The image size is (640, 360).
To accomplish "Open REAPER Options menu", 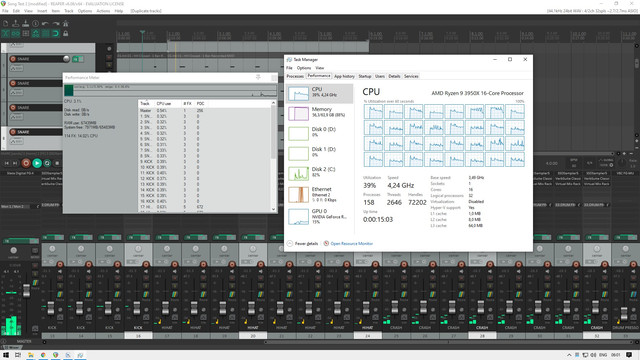I will click(x=84, y=11).
